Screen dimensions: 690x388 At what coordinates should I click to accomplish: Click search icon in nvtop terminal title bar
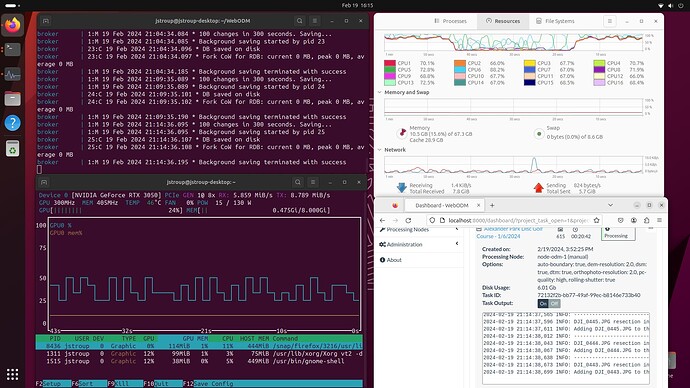tap(298, 182)
